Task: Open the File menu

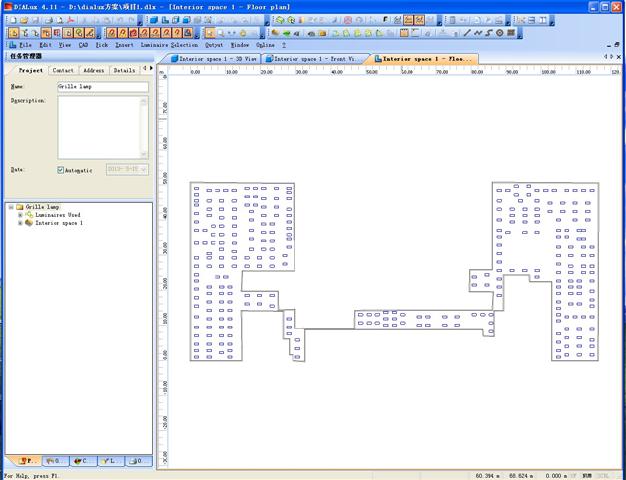Action: pos(25,45)
